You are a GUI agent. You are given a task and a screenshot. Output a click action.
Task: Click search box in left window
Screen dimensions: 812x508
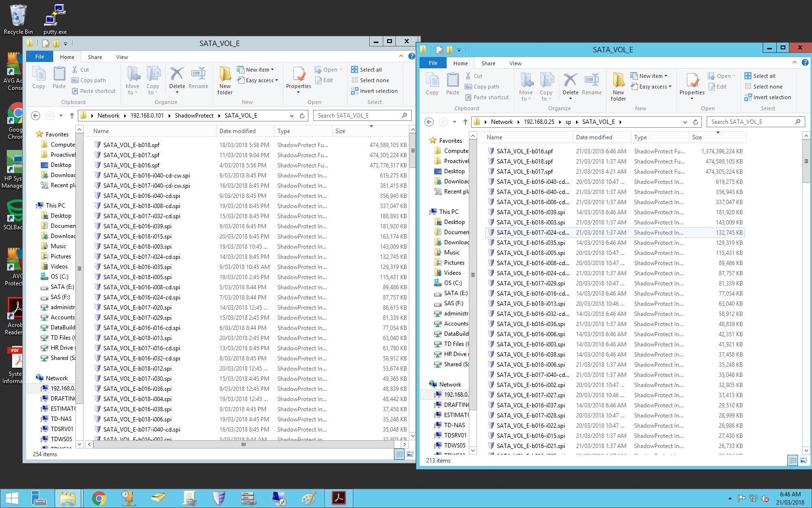click(362, 116)
